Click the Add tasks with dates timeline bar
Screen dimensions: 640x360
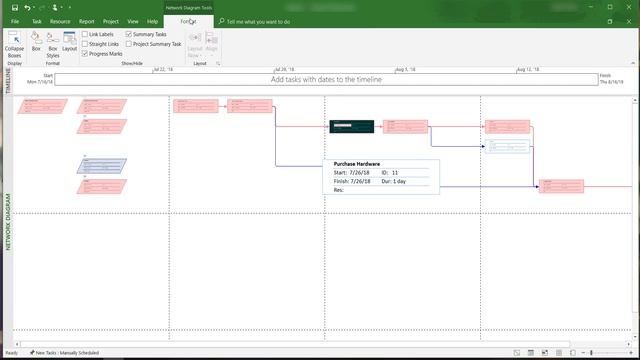326,80
